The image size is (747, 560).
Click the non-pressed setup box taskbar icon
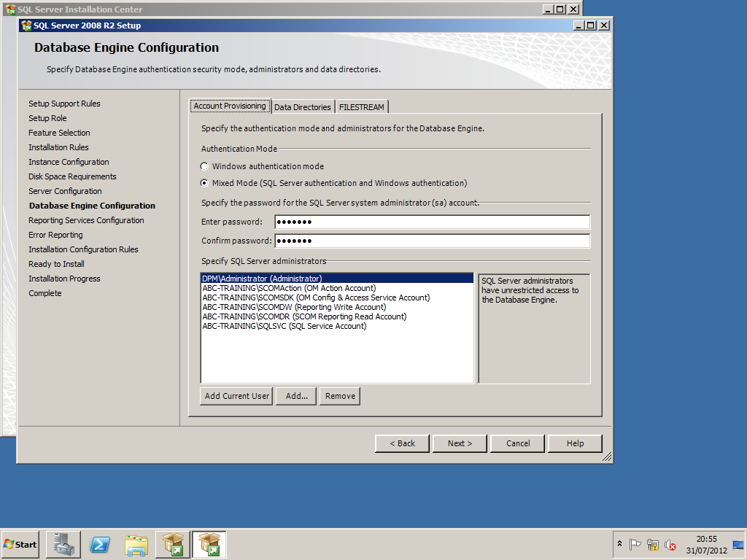(x=172, y=544)
